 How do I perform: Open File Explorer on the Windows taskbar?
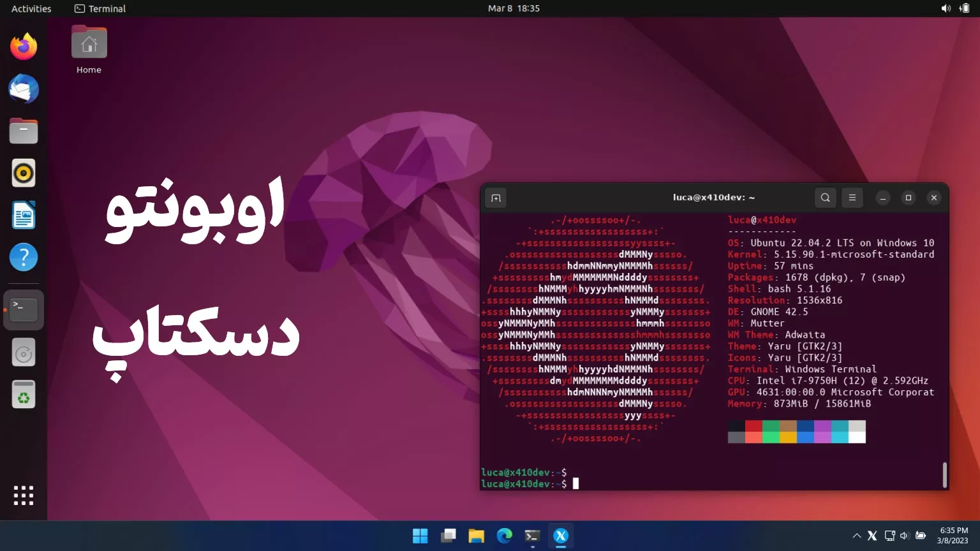pos(477,536)
